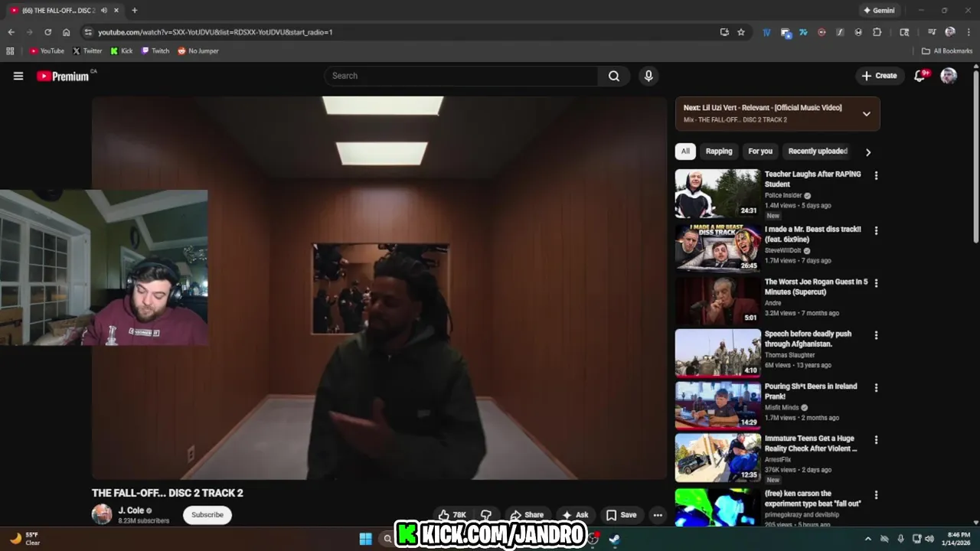Open options for Mr. Beast diss track video
The width and height of the screenshot is (980, 551).
(x=876, y=230)
